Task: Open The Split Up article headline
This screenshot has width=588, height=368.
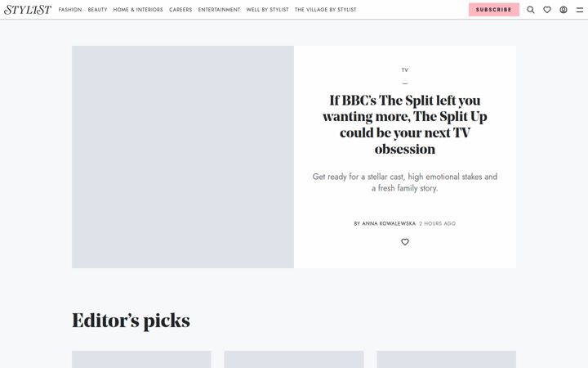Action: [x=405, y=124]
